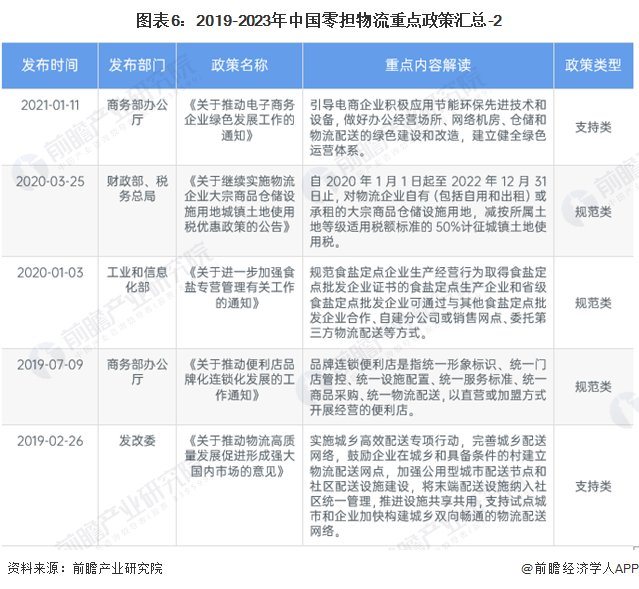The image size is (639, 589).
Task: Click the source note 资料来源：前瞻产业研究院
Action: click(x=85, y=569)
